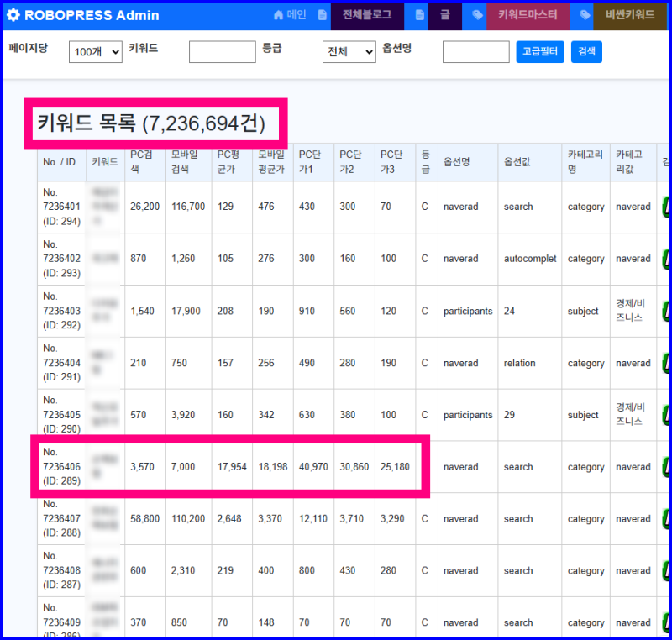
Task: Click the No. 7236401 (ID: 294) cell
Action: [x=61, y=207]
